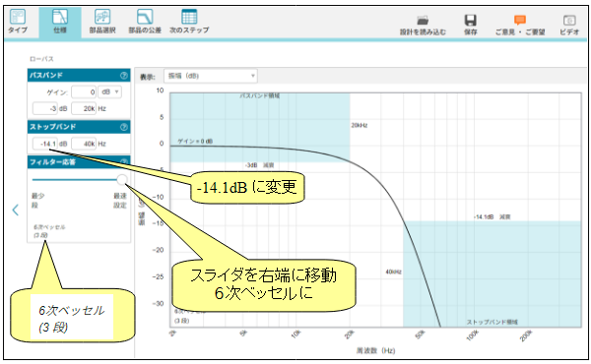The image size is (591, 364).
Task: Click the フィルター応答 slider handle
Action: pos(122,180)
